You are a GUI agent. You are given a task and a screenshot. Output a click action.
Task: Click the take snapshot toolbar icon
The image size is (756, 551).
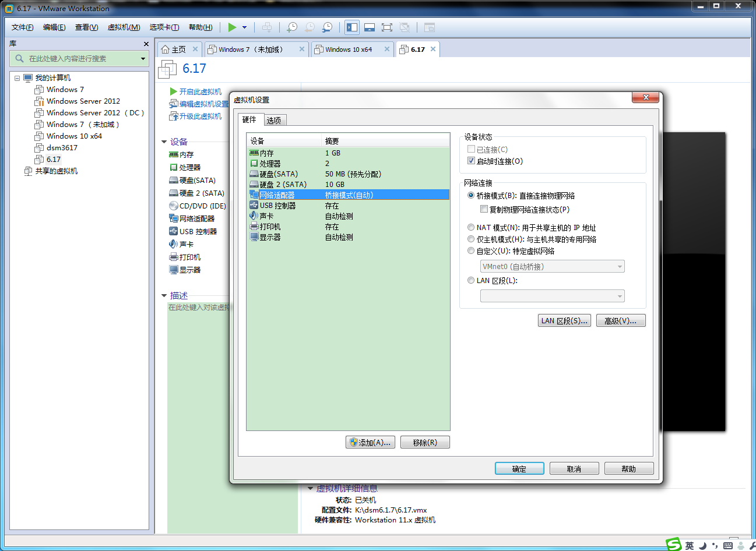click(292, 27)
